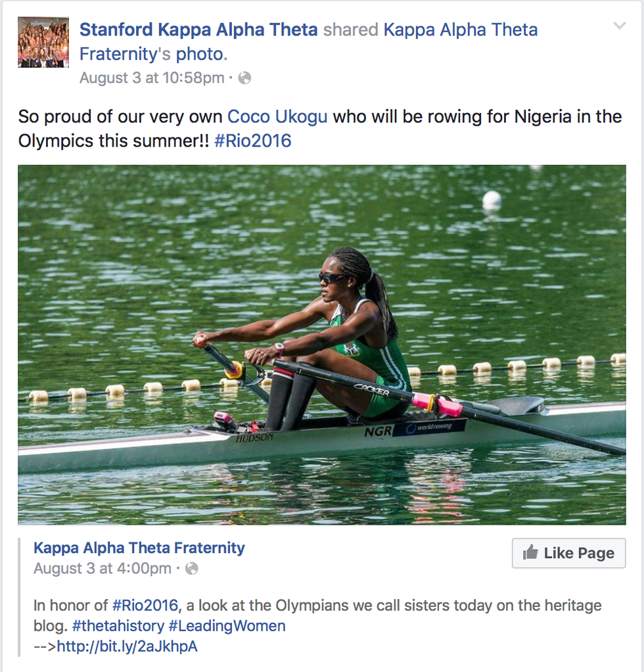Click the #Rio2016 hashtag after "this summer!!"
Screen dimensions: 644x672
(x=253, y=141)
